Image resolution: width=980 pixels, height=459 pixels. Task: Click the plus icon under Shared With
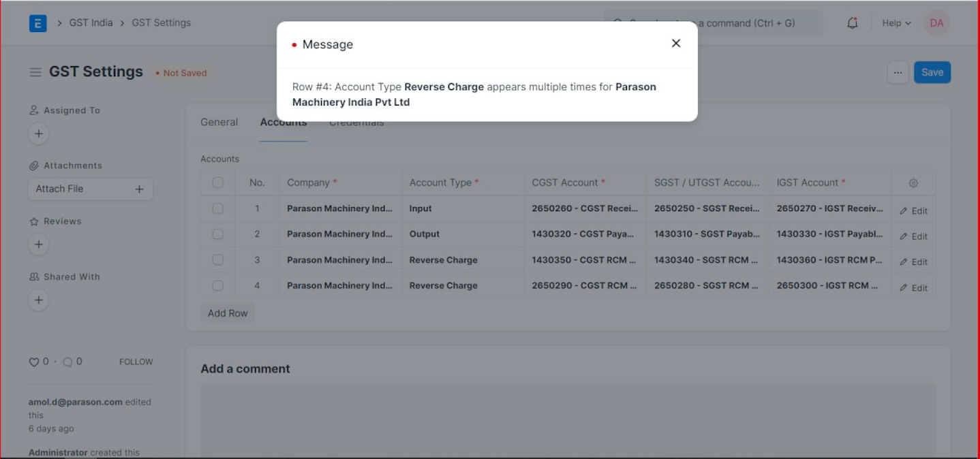pos(38,300)
